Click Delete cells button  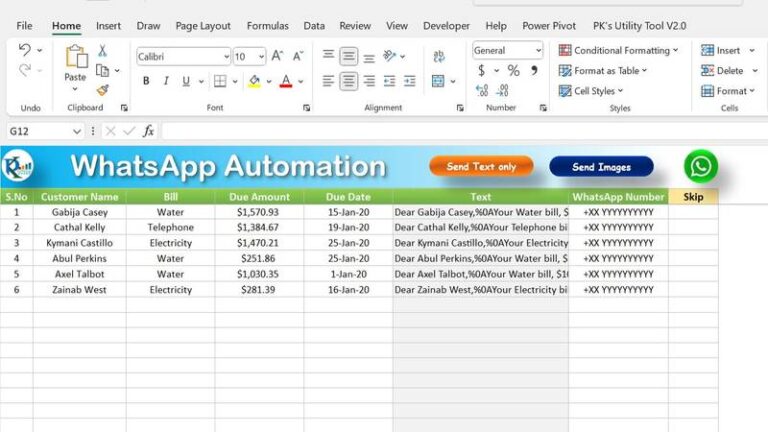[x=722, y=71]
